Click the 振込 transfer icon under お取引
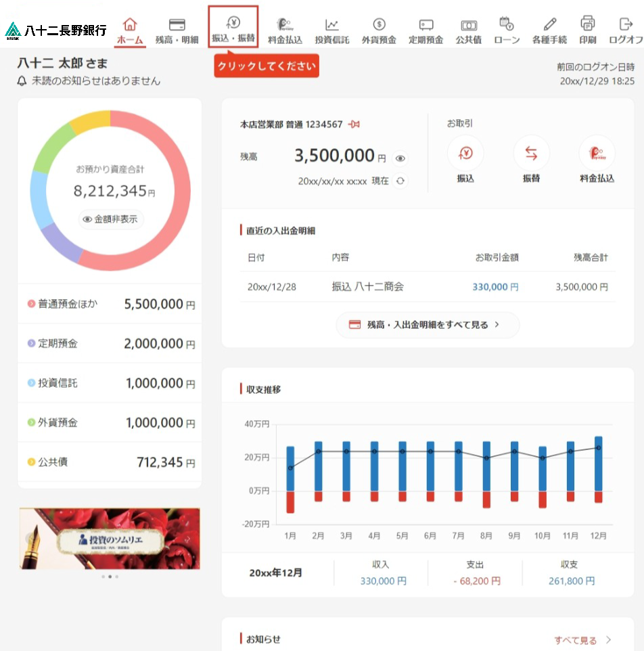644x651 pixels. pos(465,154)
